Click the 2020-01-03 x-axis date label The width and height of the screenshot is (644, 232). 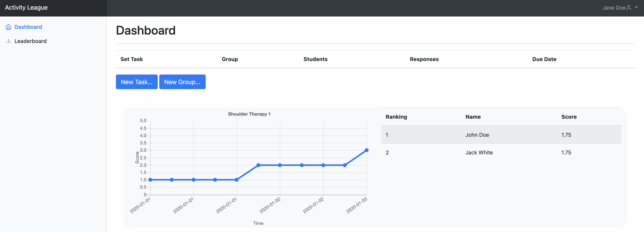click(357, 205)
